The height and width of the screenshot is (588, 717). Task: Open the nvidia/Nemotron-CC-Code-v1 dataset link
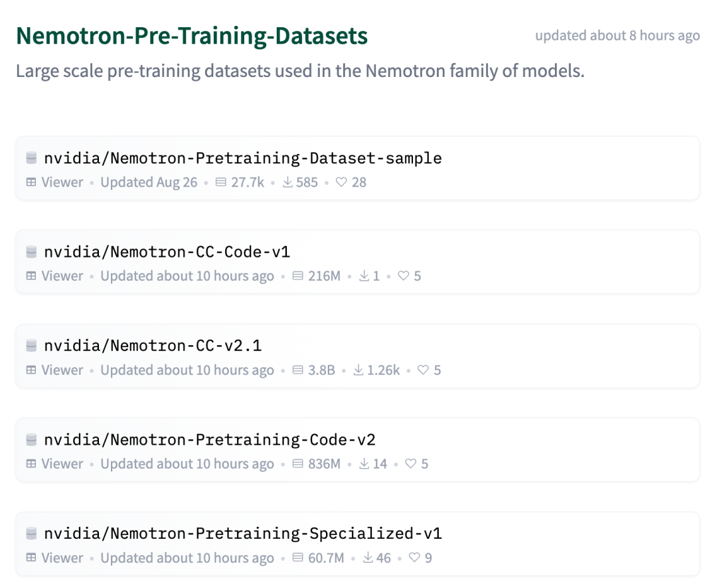pyautogui.click(x=167, y=252)
